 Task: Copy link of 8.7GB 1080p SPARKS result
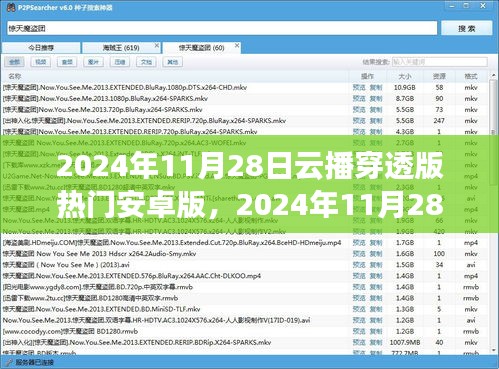(x=376, y=99)
